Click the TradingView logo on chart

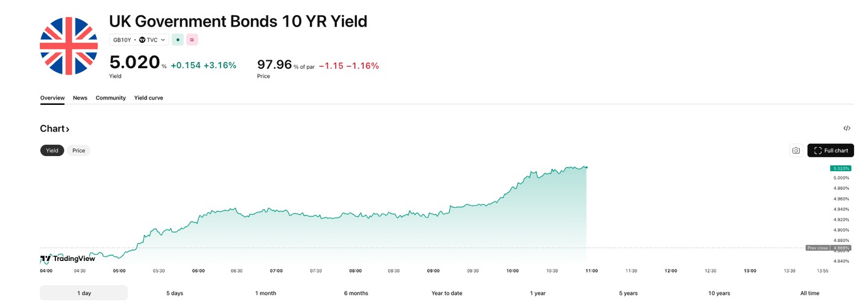tap(68, 259)
